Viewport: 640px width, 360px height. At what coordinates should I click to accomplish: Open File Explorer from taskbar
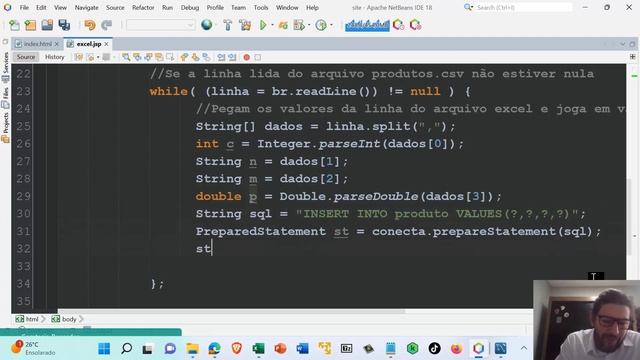point(192,348)
